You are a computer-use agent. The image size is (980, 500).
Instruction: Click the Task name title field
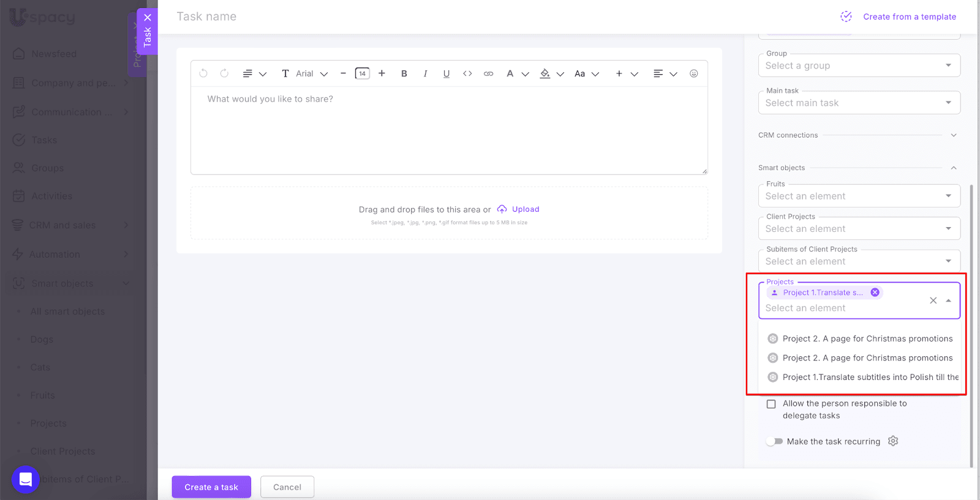[206, 17]
